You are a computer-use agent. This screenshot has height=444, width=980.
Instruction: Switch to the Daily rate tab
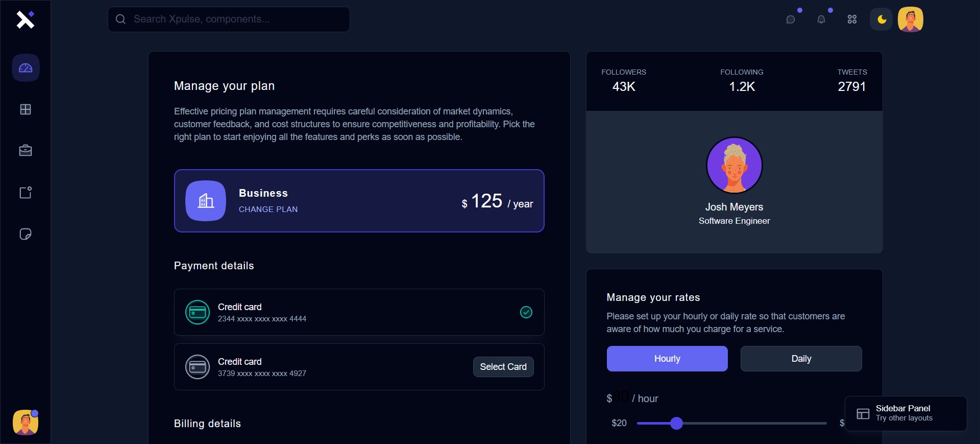pos(801,359)
